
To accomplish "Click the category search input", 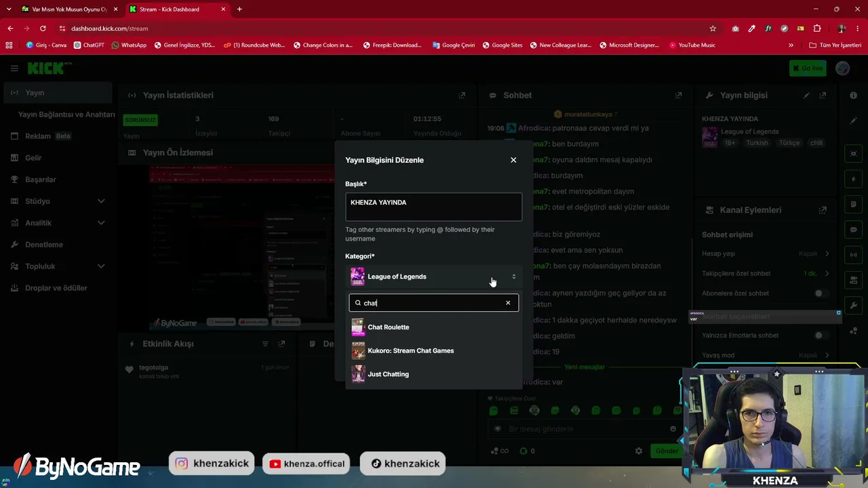I will pos(433,303).
